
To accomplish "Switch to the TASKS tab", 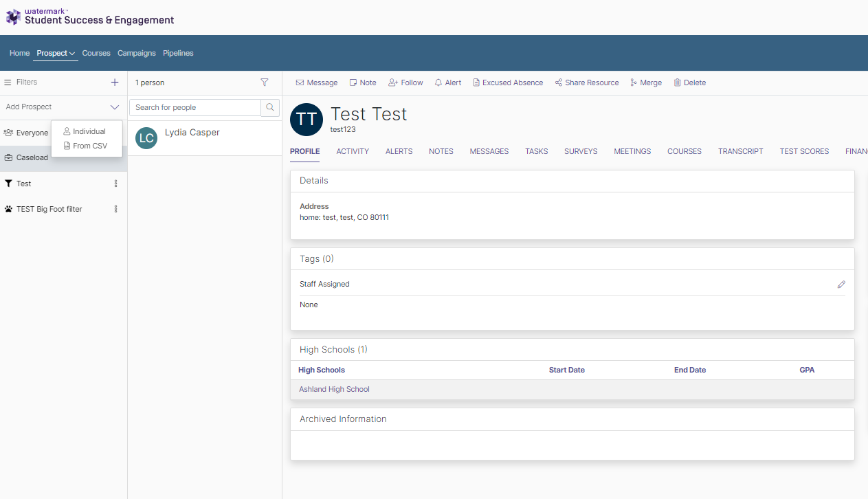I will pos(537,151).
